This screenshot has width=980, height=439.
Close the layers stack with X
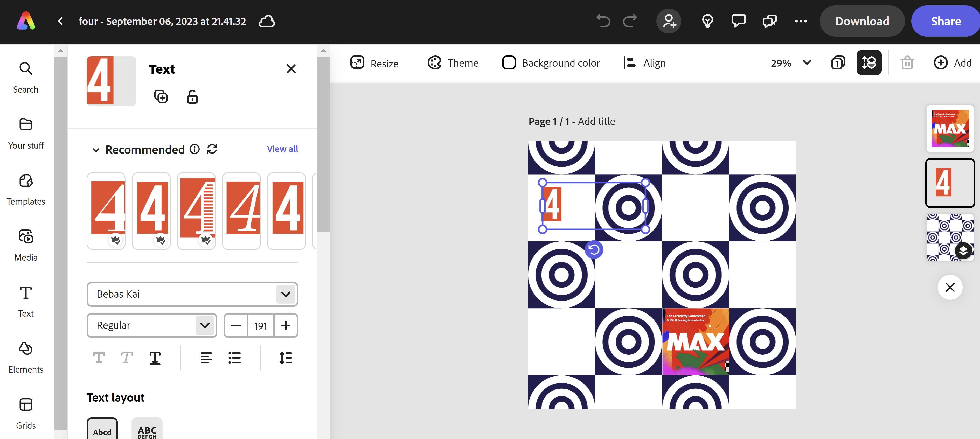[950, 287]
